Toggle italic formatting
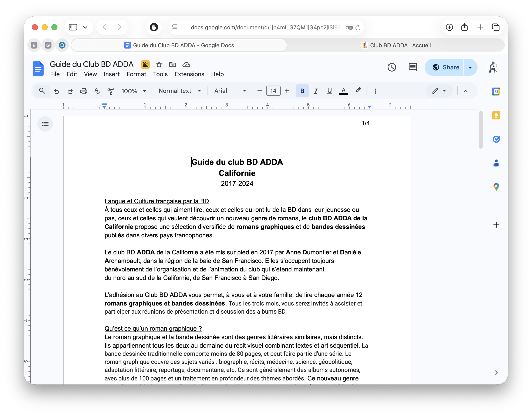This screenshot has height=416, width=532. point(316,91)
